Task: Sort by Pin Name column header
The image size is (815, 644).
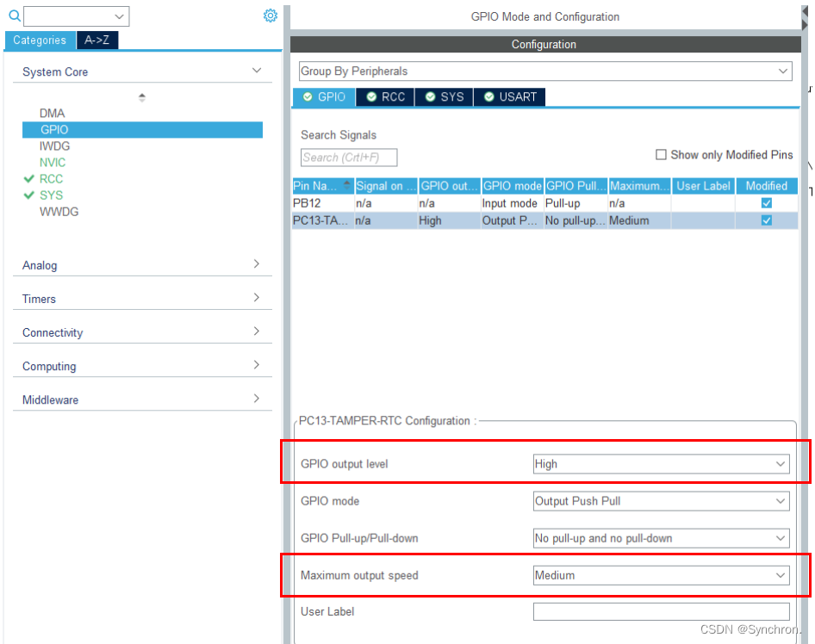Action: [323, 186]
